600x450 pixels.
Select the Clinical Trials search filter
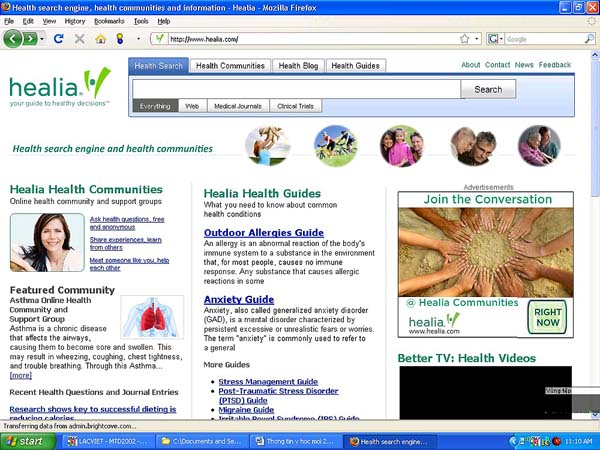[295, 105]
